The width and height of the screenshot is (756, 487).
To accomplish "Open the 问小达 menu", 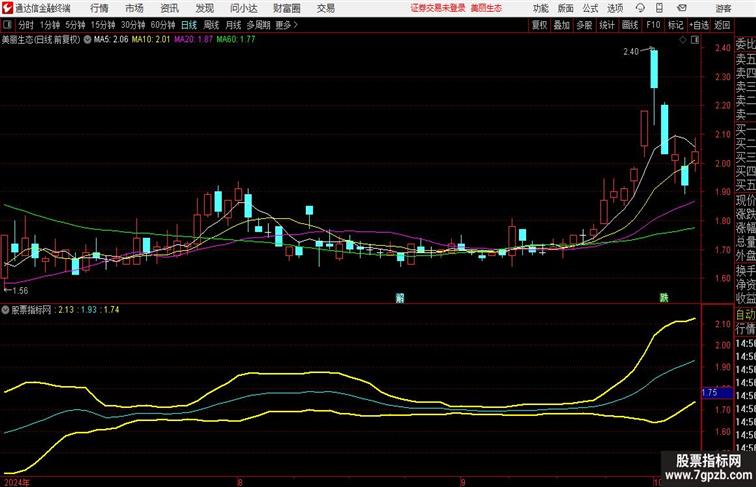I will click(243, 8).
